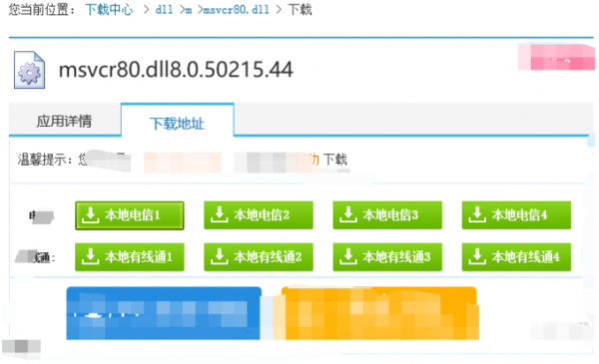The width and height of the screenshot is (599, 364).
Task: Download via 本地电信2 button
Action: [259, 215]
